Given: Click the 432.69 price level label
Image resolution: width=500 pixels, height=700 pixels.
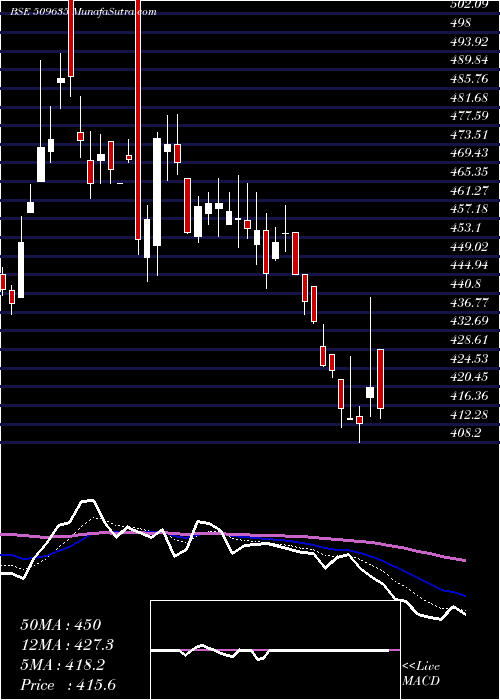Looking at the screenshot, I should 469,321.
